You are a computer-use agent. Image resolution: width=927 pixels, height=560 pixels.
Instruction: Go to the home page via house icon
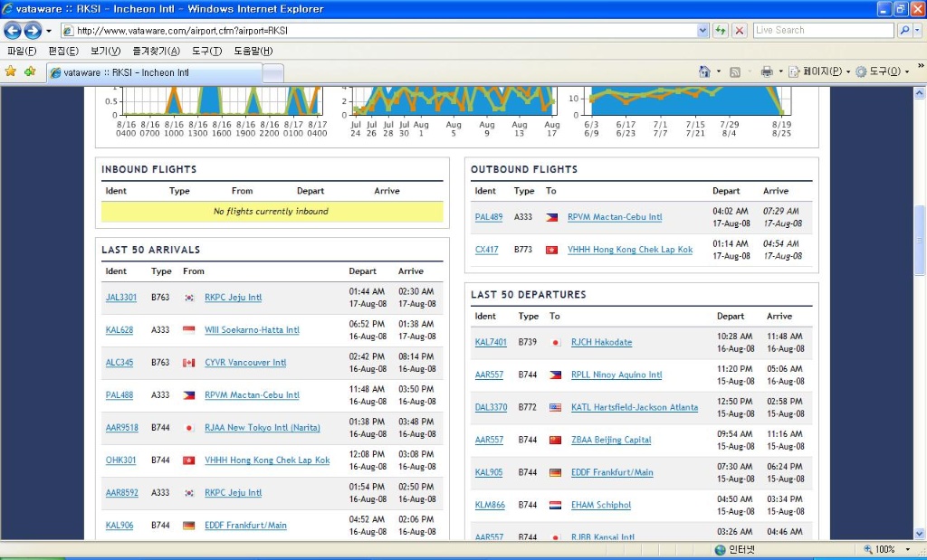(x=704, y=71)
